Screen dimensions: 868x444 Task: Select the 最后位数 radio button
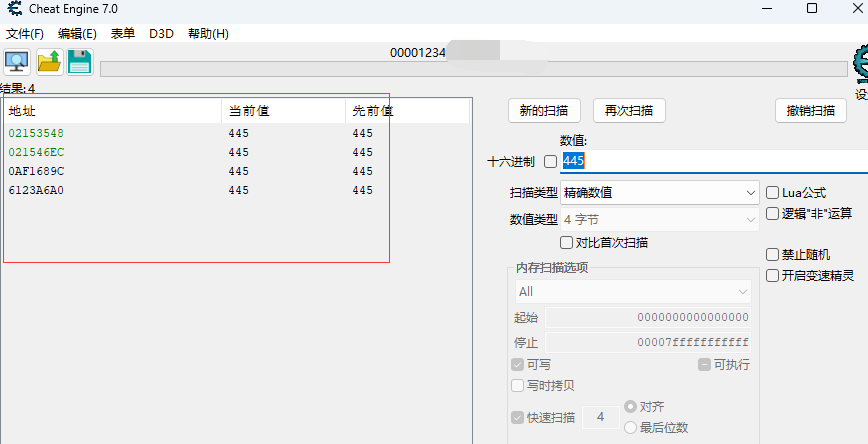point(630,427)
